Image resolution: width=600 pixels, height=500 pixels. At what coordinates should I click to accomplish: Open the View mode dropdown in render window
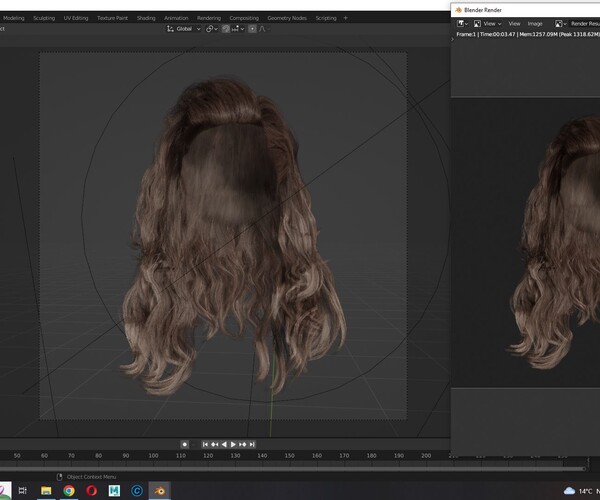click(x=488, y=24)
